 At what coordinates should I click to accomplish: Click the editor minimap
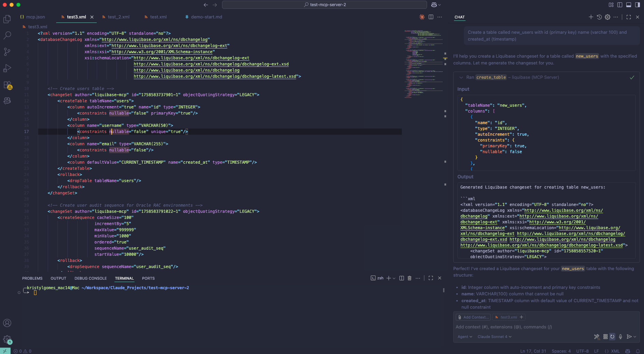[x=424, y=64]
